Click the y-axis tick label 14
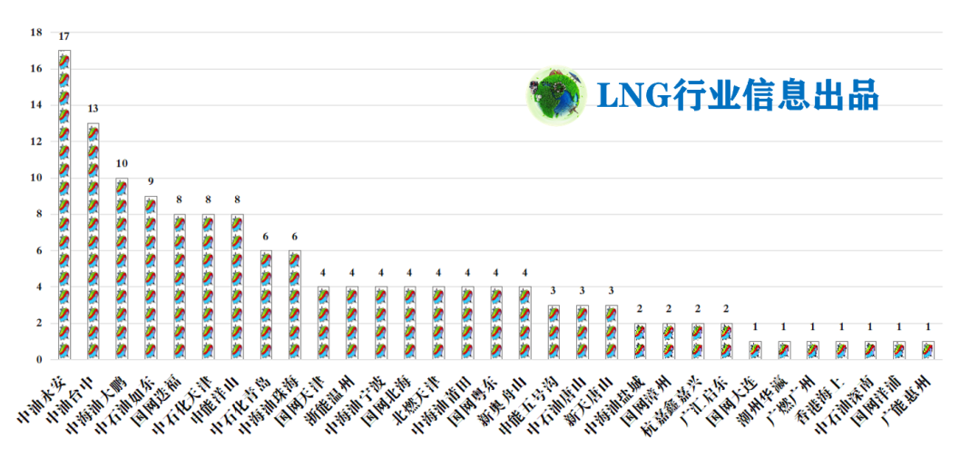Screen dimensions: 980x457 tap(36, 105)
